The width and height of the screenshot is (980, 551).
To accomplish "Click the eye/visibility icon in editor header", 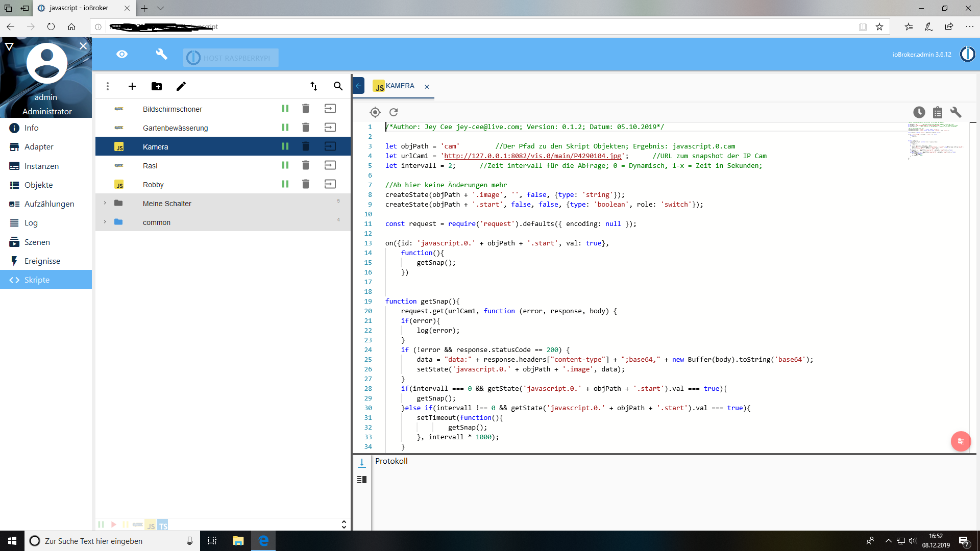I will coord(121,55).
